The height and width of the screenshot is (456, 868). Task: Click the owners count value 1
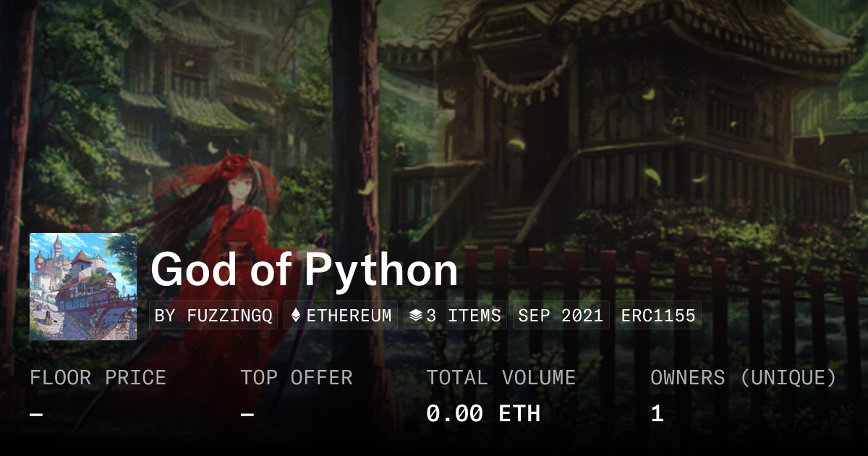click(657, 414)
